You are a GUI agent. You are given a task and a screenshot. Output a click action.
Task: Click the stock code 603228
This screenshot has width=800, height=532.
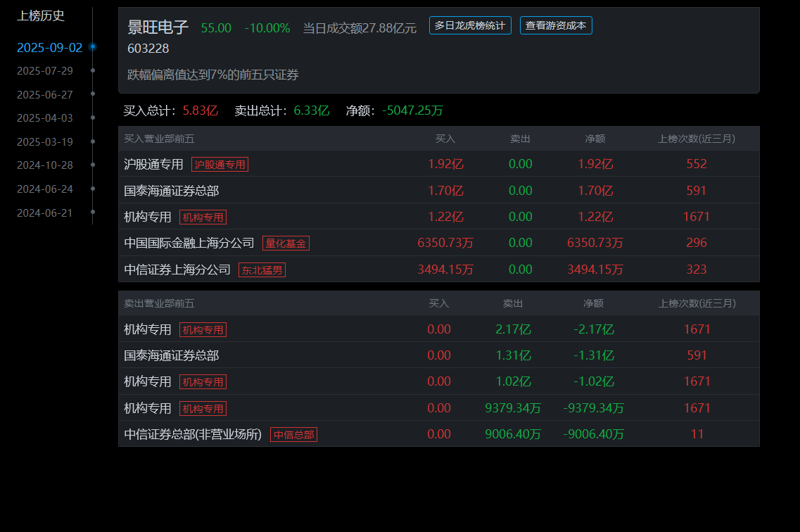click(x=148, y=49)
